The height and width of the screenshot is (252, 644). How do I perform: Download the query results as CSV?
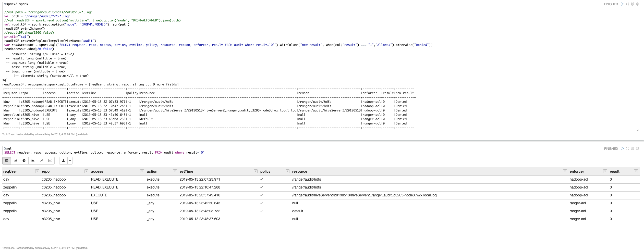63,161
